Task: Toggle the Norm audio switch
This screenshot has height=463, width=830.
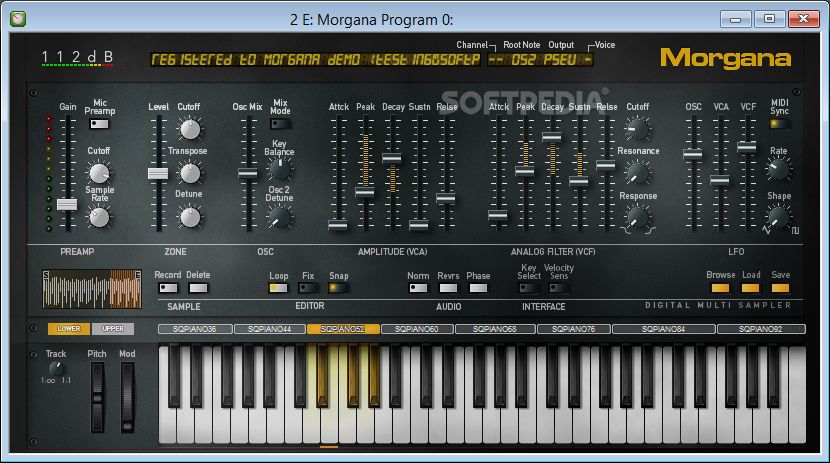Action: coord(418,288)
